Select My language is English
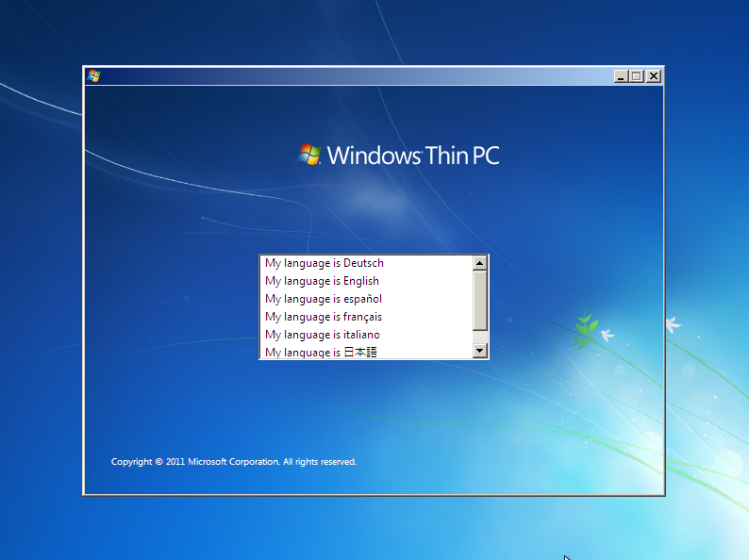 366,281
